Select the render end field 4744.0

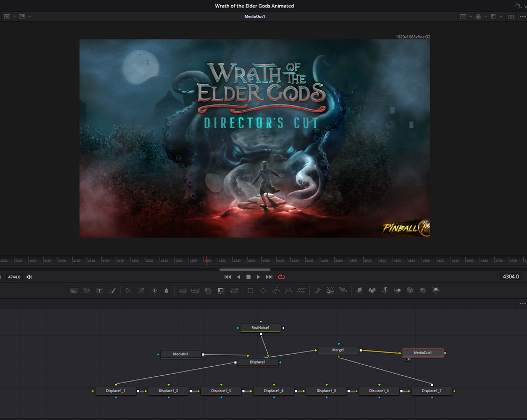pos(14,277)
